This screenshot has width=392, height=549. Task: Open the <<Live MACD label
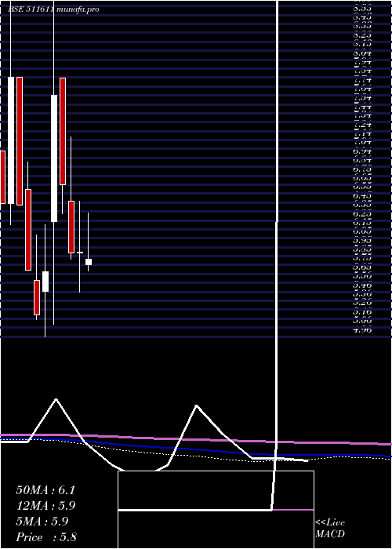pos(330,529)
